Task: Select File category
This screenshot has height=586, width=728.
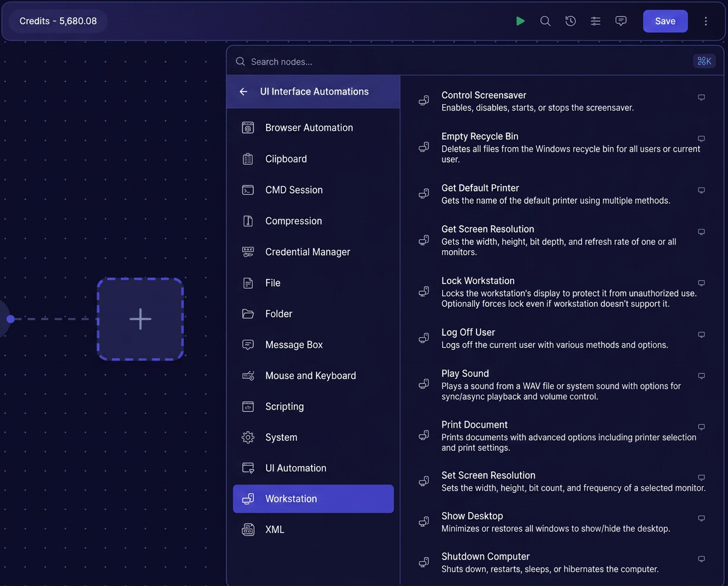Action: point(313,283)
